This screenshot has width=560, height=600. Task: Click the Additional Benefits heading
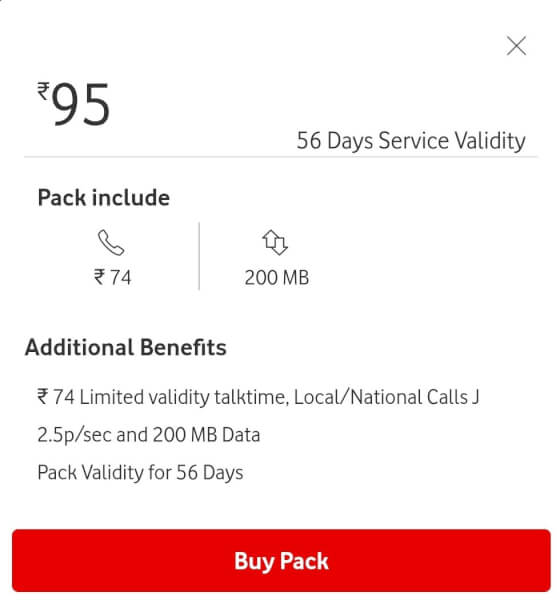126,347
